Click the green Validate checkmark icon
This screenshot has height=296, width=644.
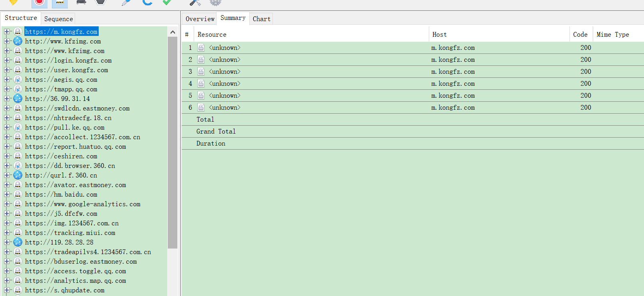[167, 2]
